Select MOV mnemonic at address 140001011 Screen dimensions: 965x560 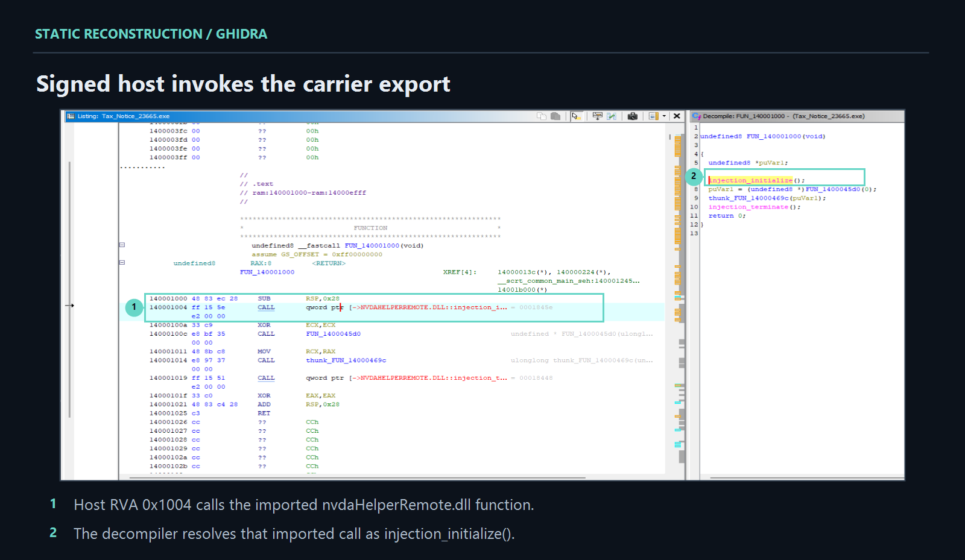point(264,351)
